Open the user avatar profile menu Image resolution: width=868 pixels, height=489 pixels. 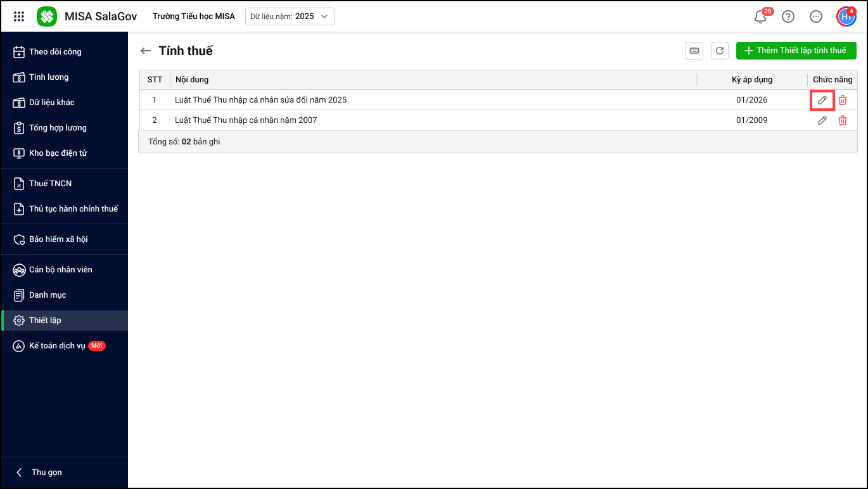click(846, 17)
